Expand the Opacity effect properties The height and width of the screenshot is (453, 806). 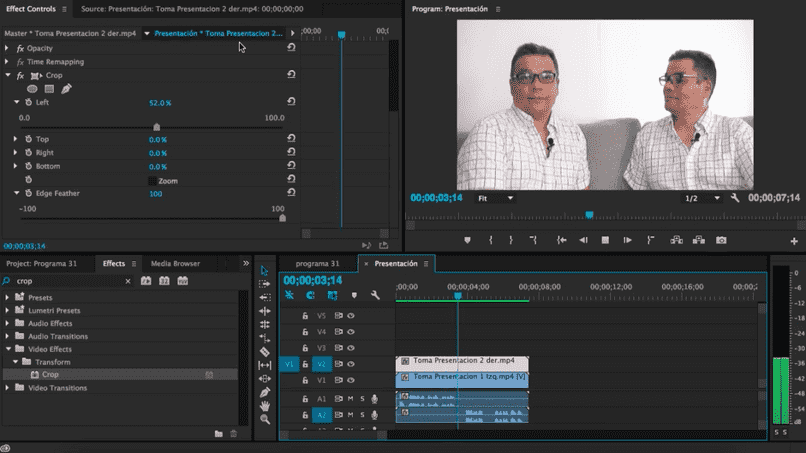[7, 48]
